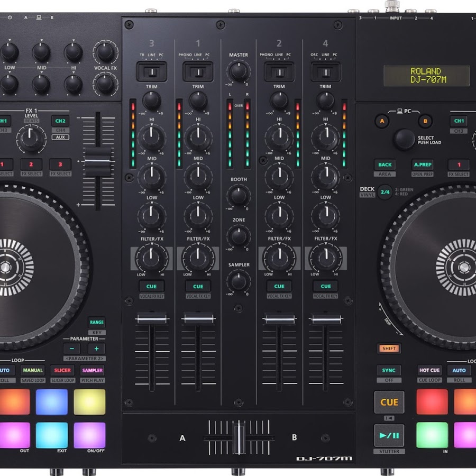This screenshot has width=476, height=476.
Task: Tap the RANGE button near the tempo fader
Action: 97,322
